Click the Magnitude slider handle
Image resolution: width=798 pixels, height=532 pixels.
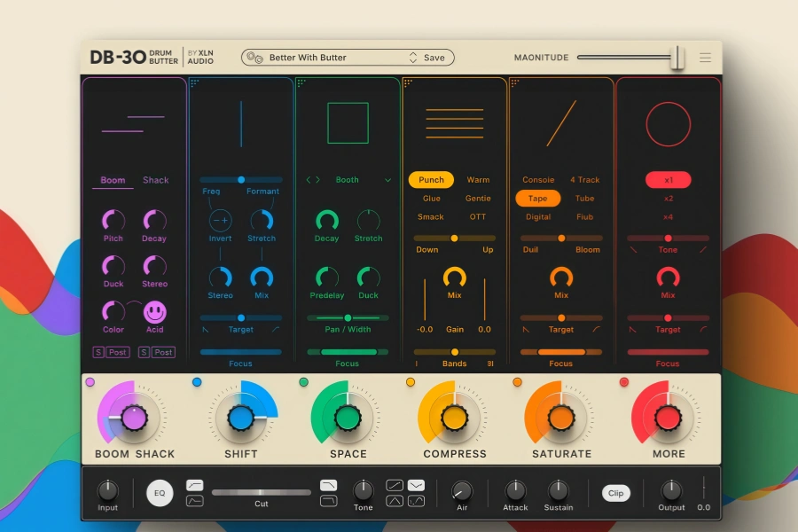click(x=677, y=58)
